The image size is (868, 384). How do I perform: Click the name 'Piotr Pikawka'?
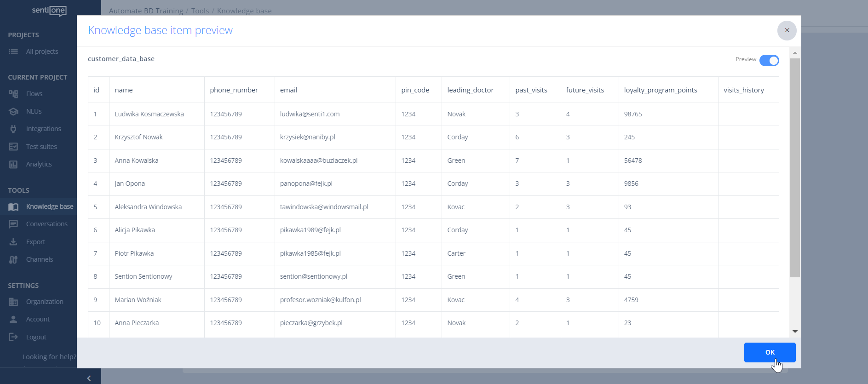(x=134, y=253)
